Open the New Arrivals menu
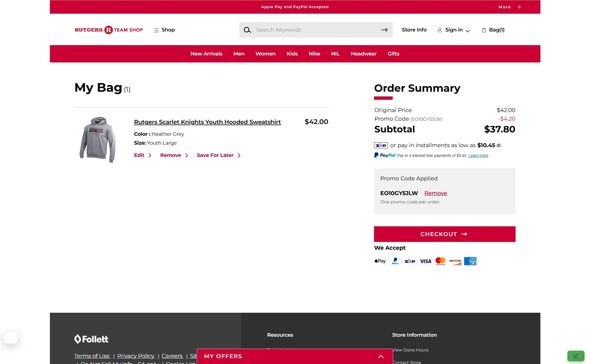Viewport: 590px width, 364px height. [x=206, y=54]
